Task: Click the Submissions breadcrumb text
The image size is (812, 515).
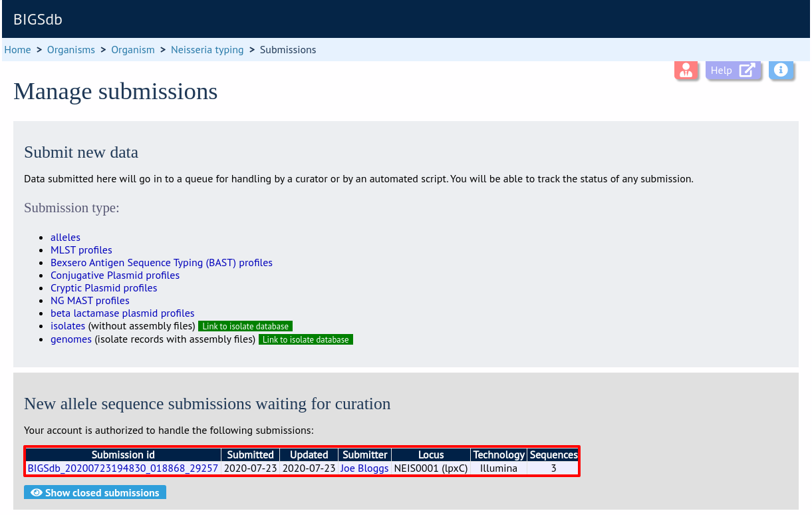Action: coord(288,50)
